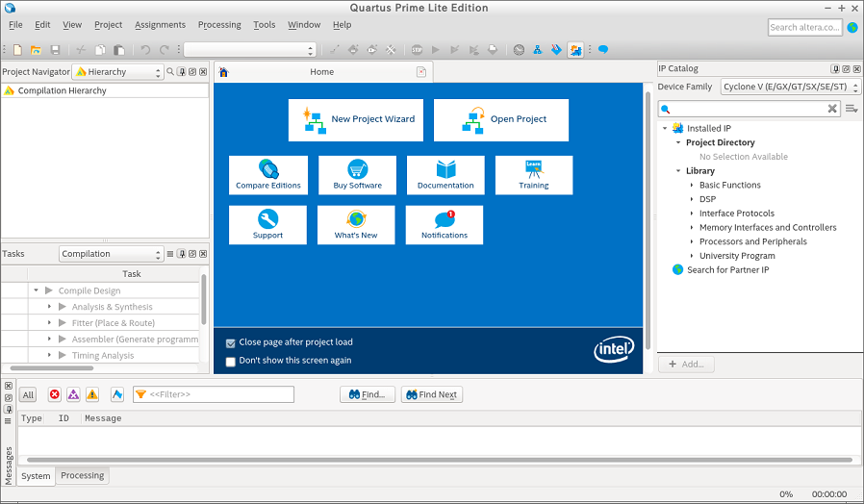Image resolution: width=864 pixels, height=504 pixels.
Task: Switch to the Processing messages tab
Action: coord(83,475)
